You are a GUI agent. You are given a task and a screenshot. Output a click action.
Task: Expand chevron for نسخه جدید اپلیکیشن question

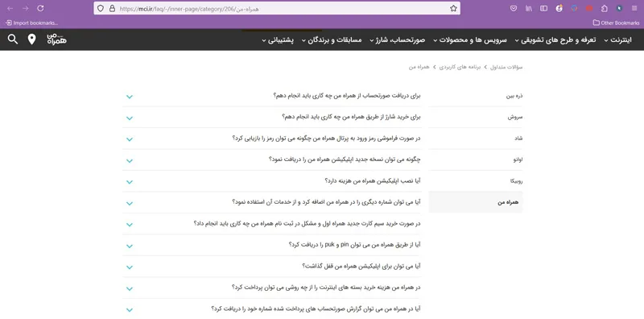tap(130, 161)
